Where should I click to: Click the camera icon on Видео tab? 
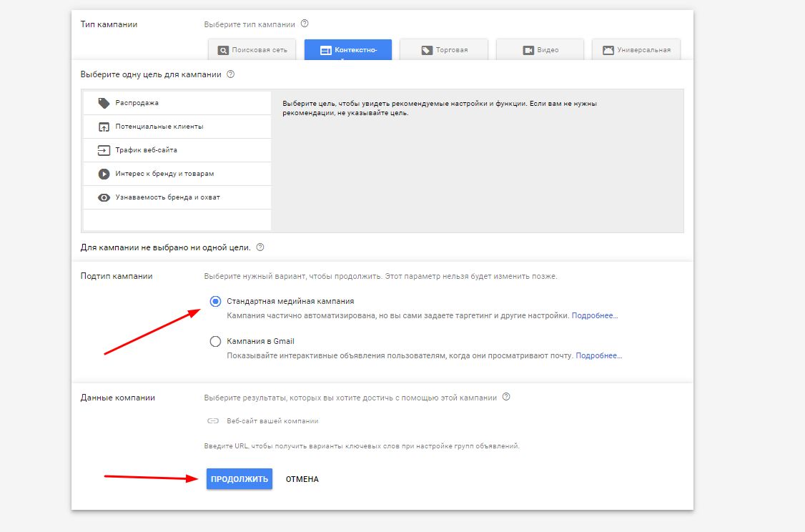click(528, 50)
